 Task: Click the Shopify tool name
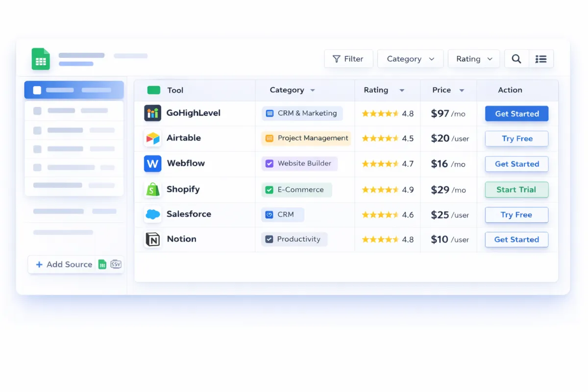point(183,189)
